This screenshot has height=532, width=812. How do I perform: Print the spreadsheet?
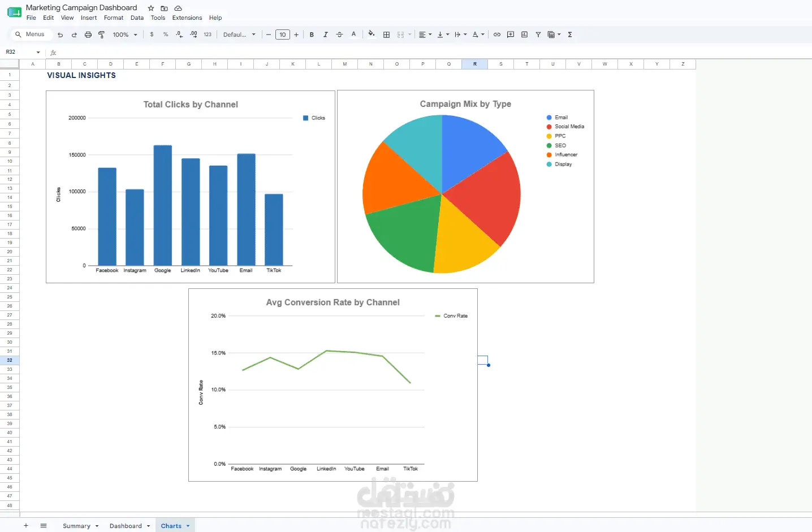point(88,35)
